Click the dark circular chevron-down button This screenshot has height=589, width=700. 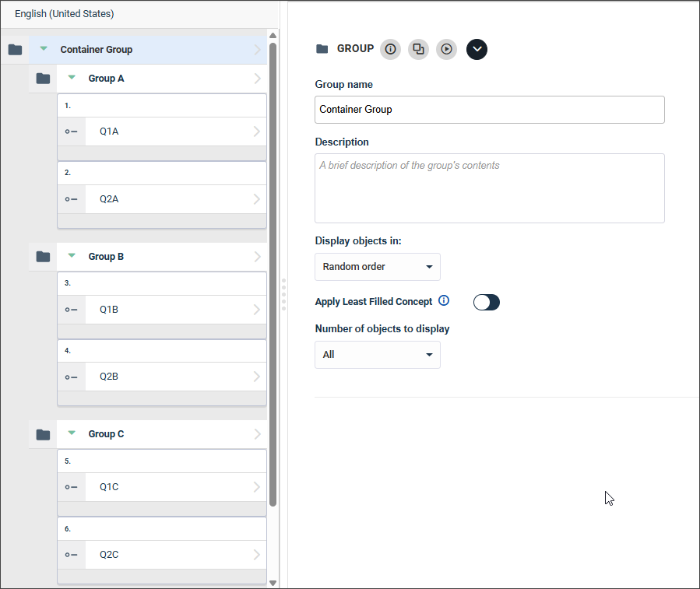pyautogui.click(x=477, y=49)
